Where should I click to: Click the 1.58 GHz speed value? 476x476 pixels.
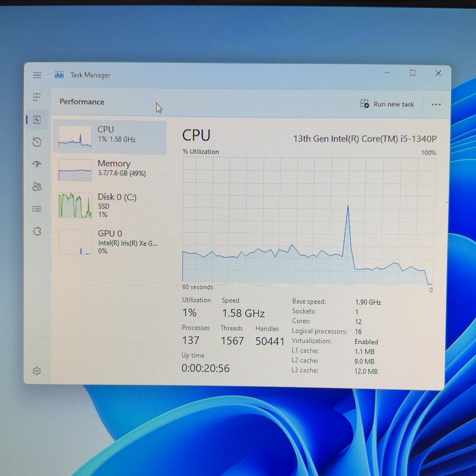(x=243, y=313)
